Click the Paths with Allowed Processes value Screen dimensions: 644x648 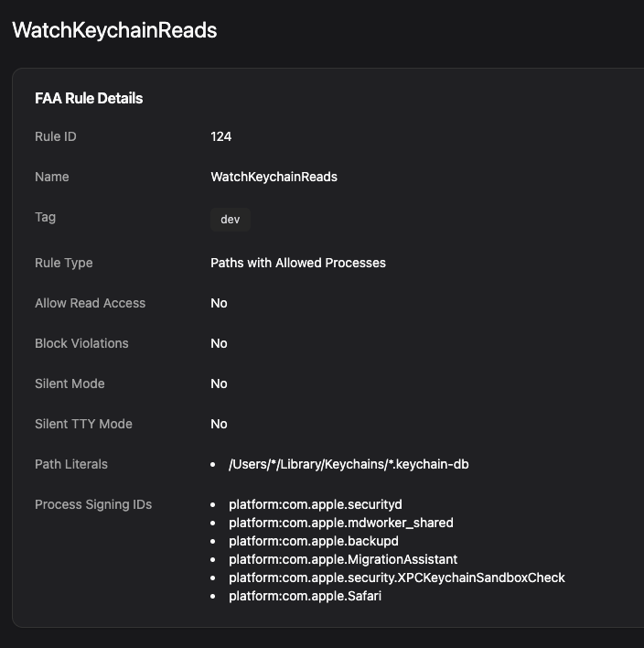(x=298, y=263)
